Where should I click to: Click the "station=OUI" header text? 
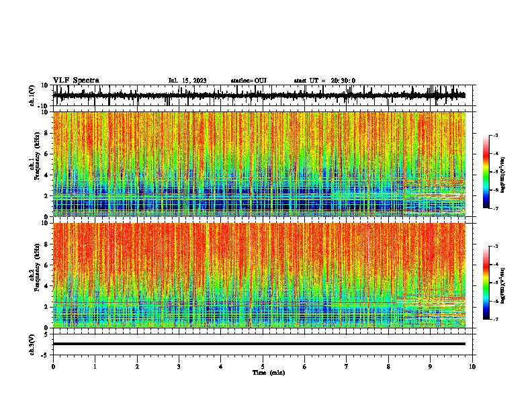[x=249, y=81]
